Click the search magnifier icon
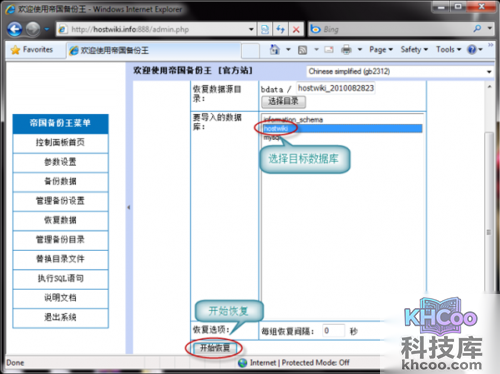The height and width of the screenshot is (374, 500). [477, 29]
